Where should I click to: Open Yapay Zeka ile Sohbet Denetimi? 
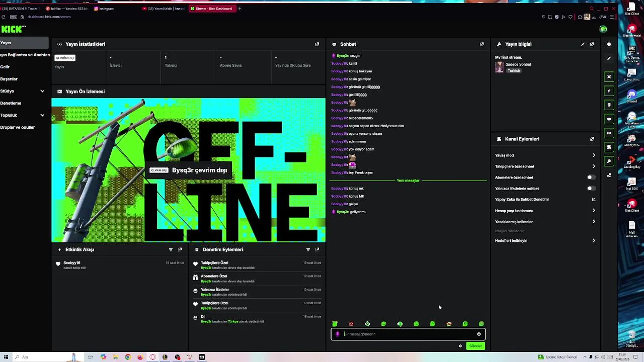545,200
